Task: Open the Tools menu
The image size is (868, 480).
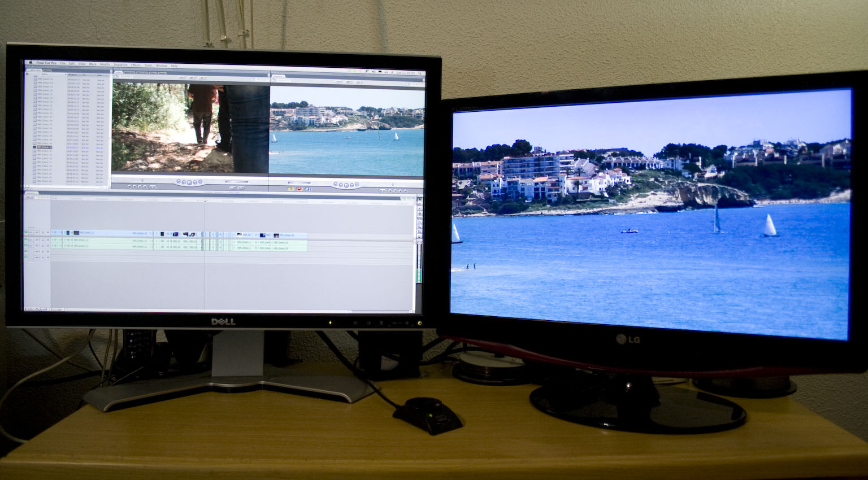Action: pyautogui.click(x=149, y=66)
